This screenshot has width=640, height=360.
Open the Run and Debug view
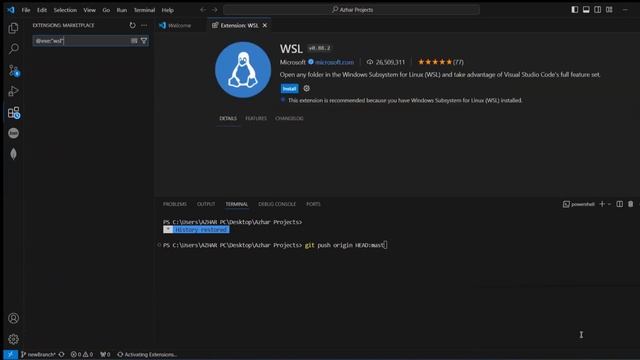coord(13,91)
